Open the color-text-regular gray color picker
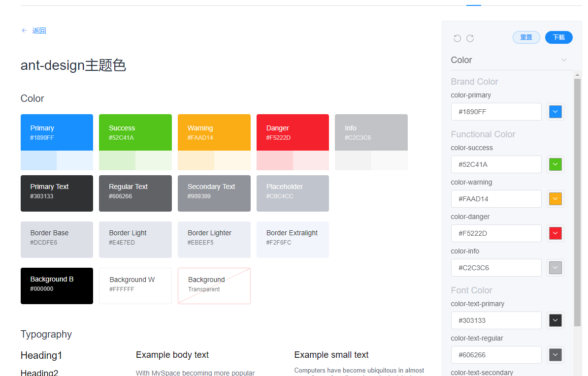 [555, 355]
